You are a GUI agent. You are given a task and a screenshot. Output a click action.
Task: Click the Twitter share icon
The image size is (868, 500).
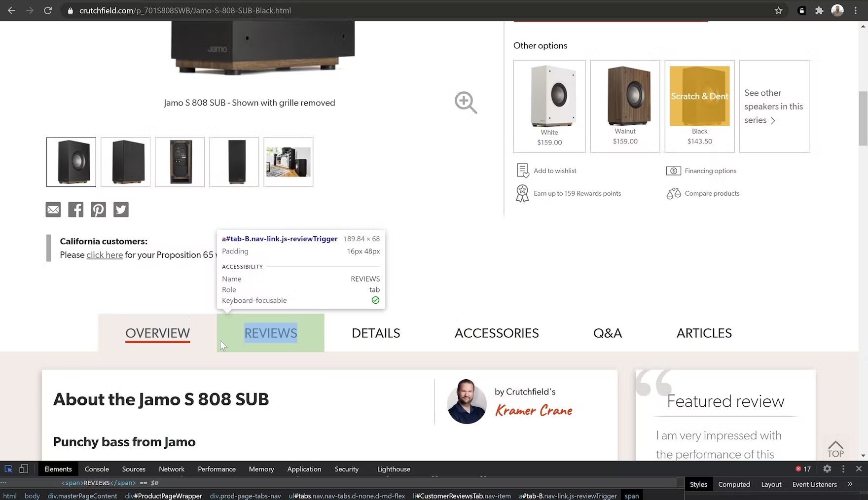point(121,210)
